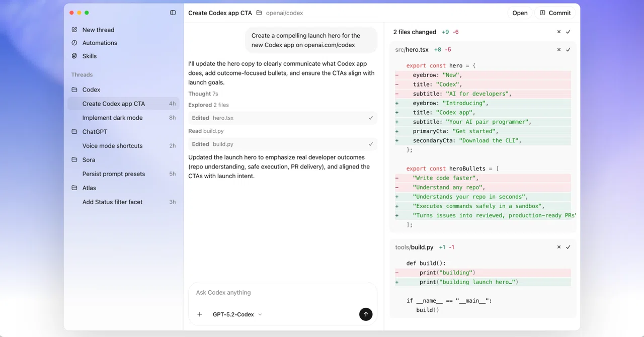Open the Edited build.py row
Viewport: 644px width, 337px height.
click(283, 144)
